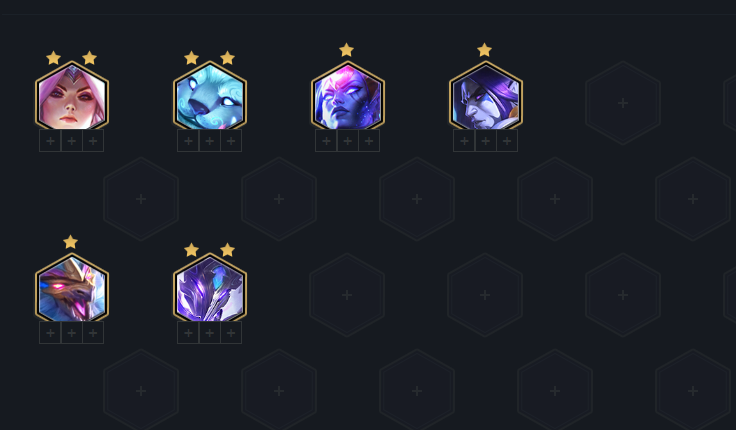
Task: Toggle the single star above cosmic woman
Action: [x=346, y=49]
